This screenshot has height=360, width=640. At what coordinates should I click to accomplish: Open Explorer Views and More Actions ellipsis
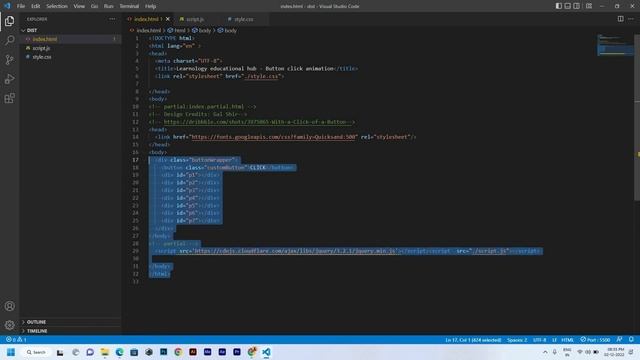click(x=112, y=19)
